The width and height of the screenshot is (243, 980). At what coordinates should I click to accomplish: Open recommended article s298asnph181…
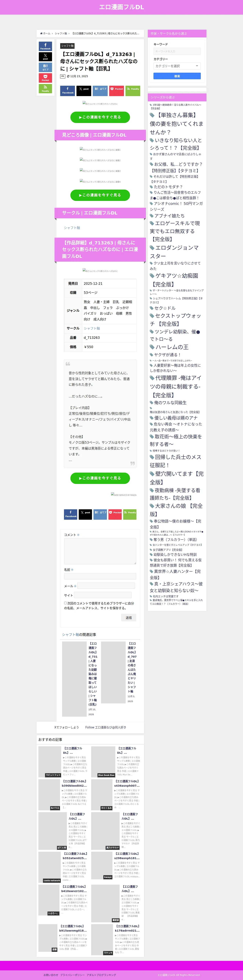pos(127,856)
